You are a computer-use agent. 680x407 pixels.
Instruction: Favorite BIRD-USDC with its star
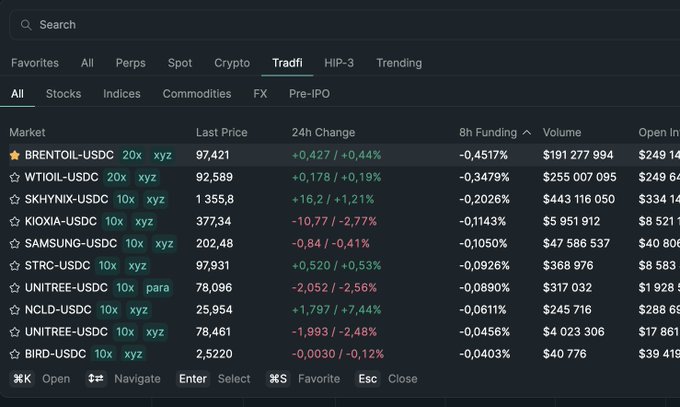pos(15,354)
